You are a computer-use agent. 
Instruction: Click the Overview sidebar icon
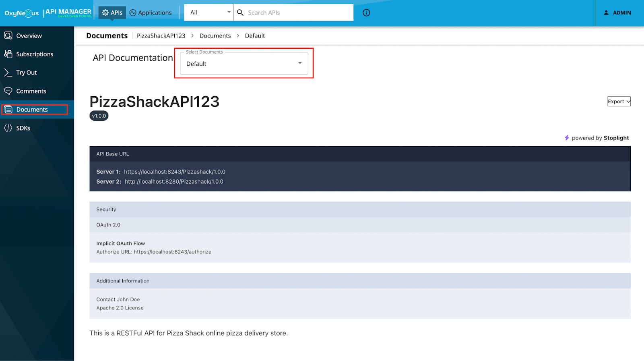tap(8, 35)
